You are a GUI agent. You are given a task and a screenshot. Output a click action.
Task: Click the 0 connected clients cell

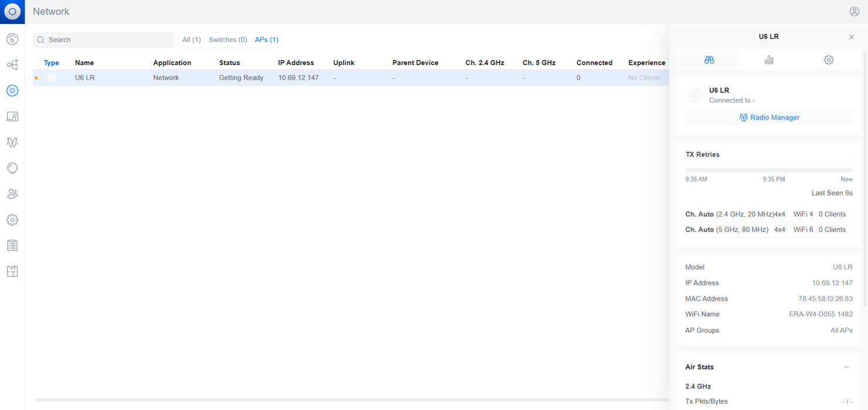[578, 78]
